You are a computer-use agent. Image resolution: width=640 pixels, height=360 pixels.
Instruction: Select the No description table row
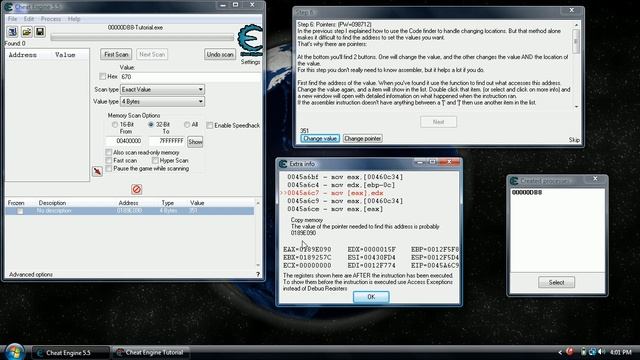coord(129,211)
